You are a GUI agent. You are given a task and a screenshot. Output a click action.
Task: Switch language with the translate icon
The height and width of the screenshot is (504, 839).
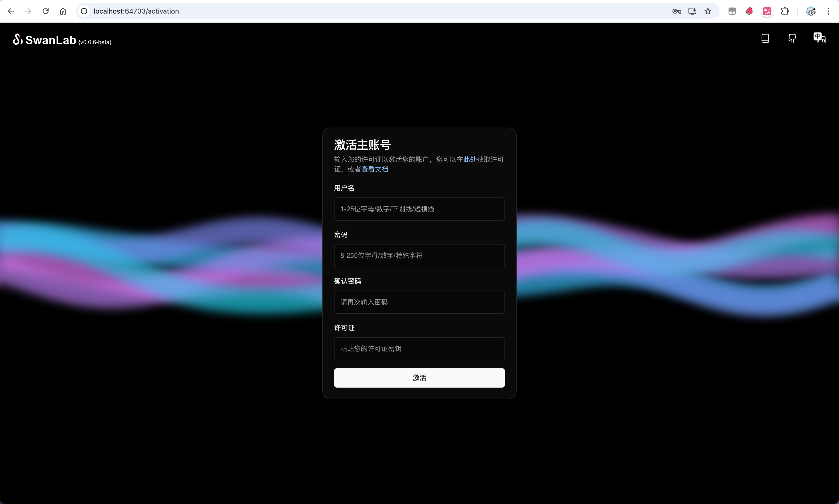819,38
